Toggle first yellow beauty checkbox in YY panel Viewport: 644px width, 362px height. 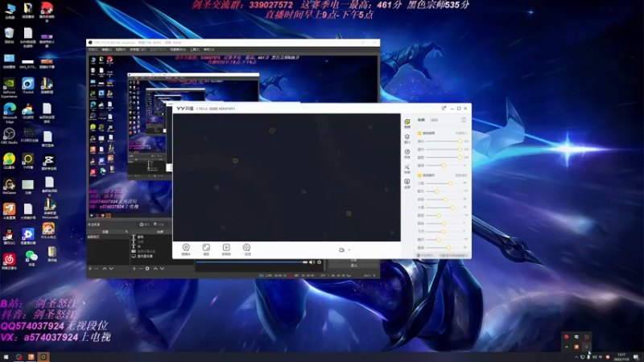[x=419, y=133]
